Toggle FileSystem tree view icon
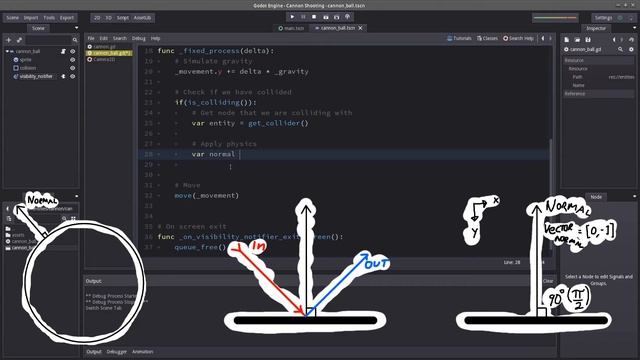 tap(9, 219)
